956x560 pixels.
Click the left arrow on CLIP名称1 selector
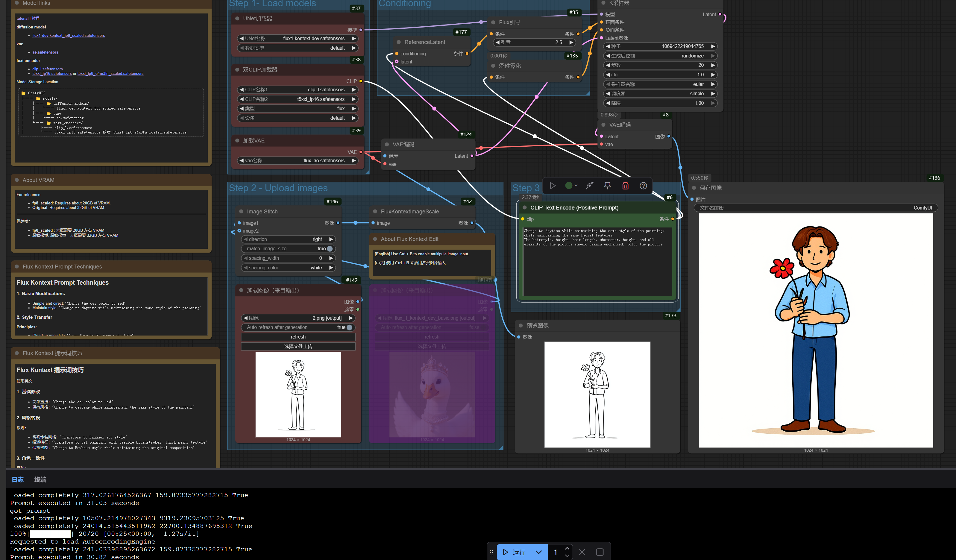[x=242, y=89]
